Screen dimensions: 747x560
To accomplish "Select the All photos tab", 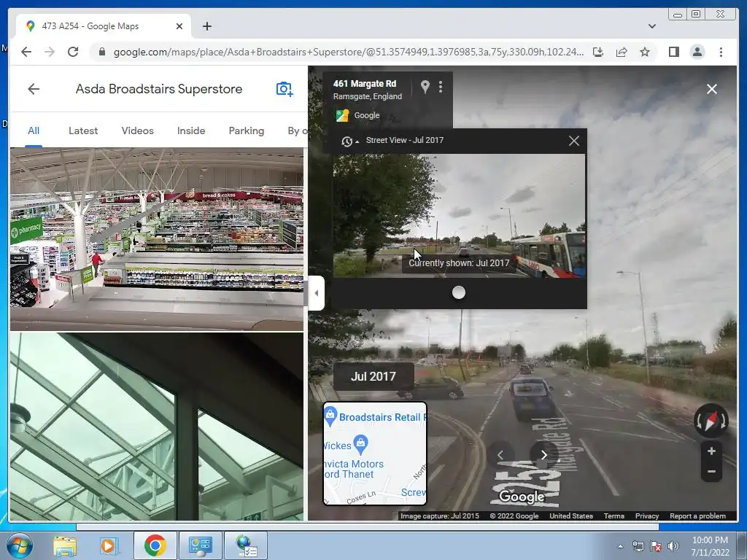I will click(34, 131).
